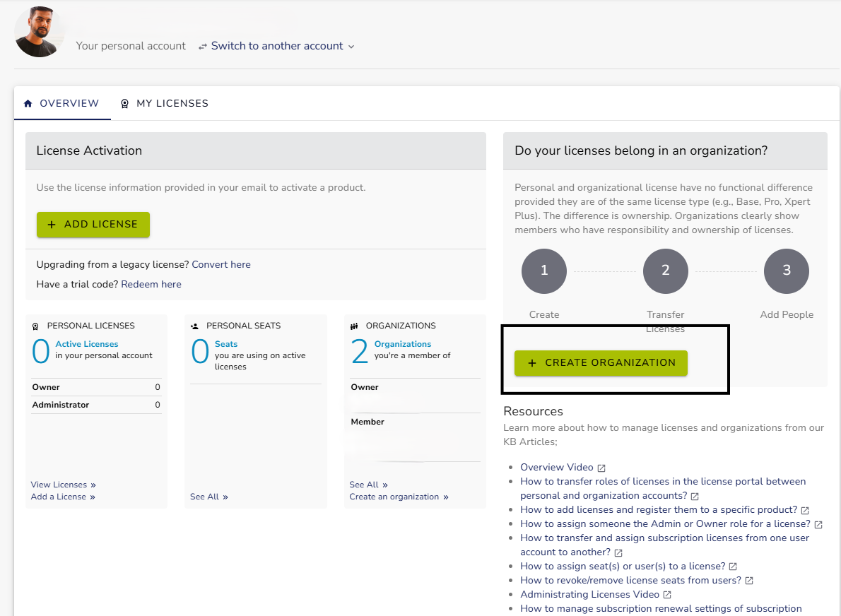
Task: Click the Add License button
Action: coord(93,225)
